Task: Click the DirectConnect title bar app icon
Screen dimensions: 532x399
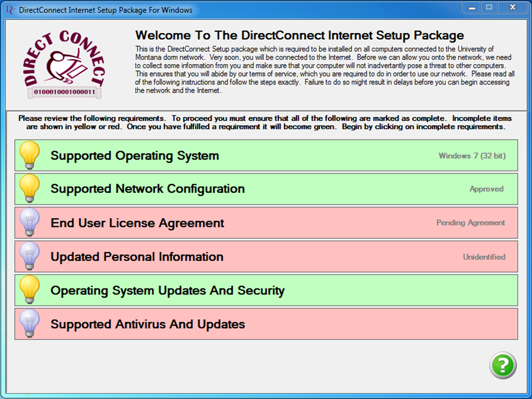Action: pyautogui.click(x=11, y=10)
